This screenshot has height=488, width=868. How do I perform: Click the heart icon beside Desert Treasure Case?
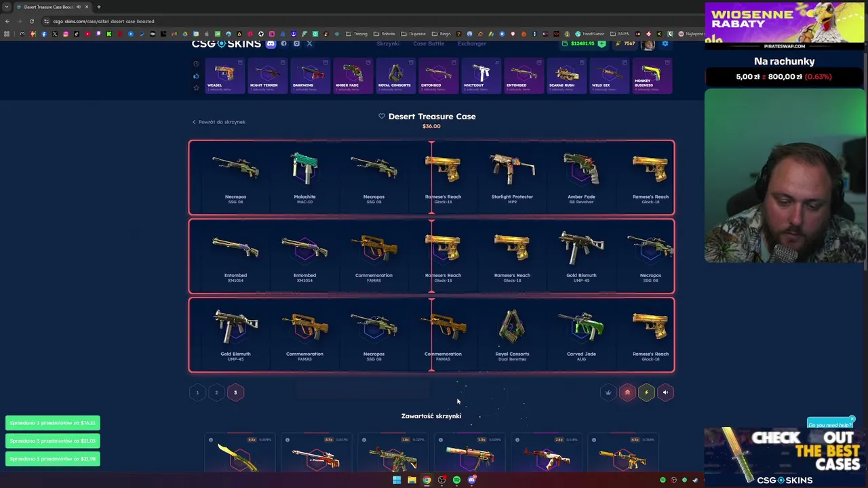[x=382, y=117]
